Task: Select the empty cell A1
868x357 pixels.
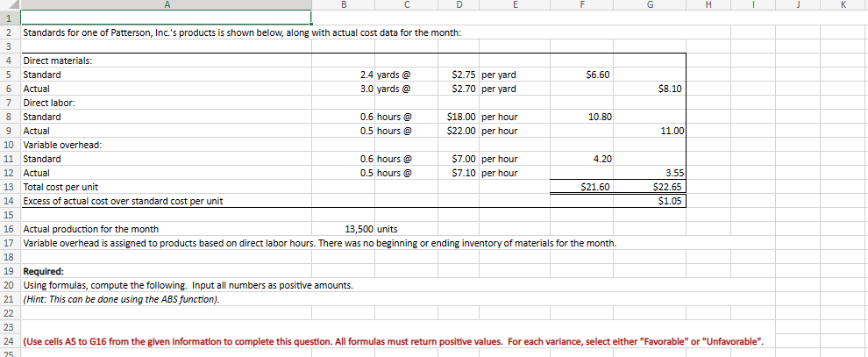Action: coord(166,18)
